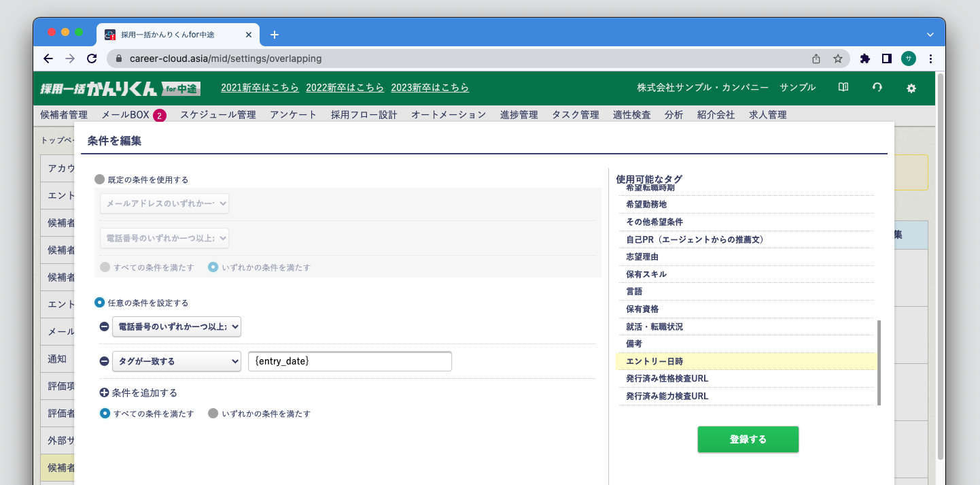Click the 登録する button

pyautogui.click(x=748, y=439)
